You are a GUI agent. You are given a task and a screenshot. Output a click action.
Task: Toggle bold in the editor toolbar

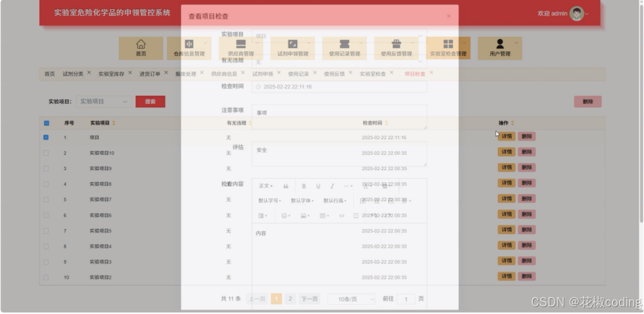coord(304,186)
